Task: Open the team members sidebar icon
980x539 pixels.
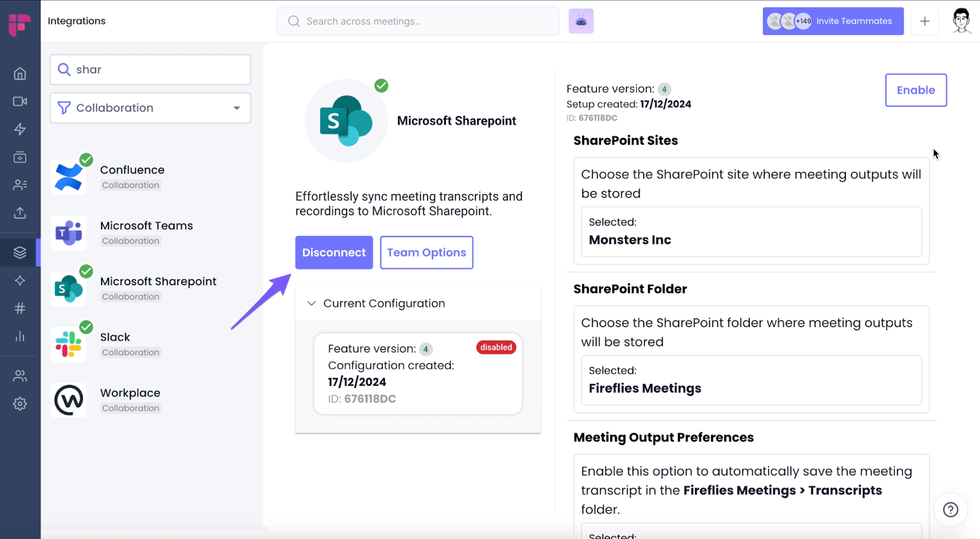Action: pos(20,375)
